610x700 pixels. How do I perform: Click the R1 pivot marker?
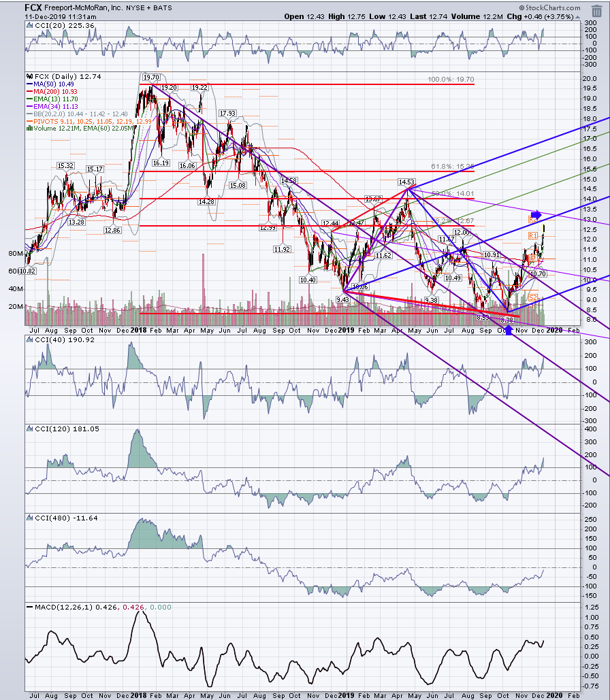point(533,235)
